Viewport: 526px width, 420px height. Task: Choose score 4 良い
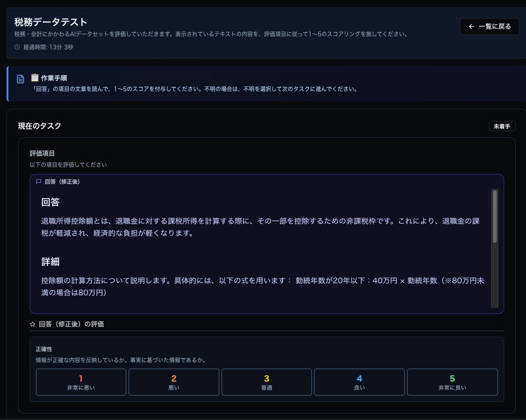coord(360,382)
